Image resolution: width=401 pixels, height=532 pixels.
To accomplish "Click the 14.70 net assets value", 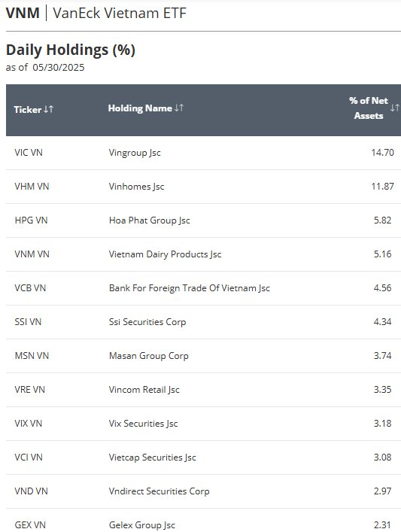I will pyautogui.click(x=383, y=152).
